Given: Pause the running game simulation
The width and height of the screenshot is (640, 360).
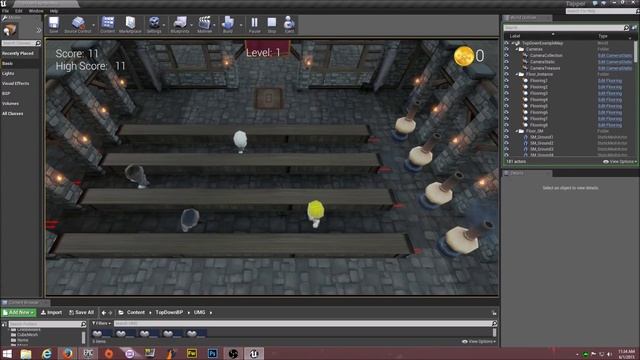Looking at the screenshot, I should (254, 24).
